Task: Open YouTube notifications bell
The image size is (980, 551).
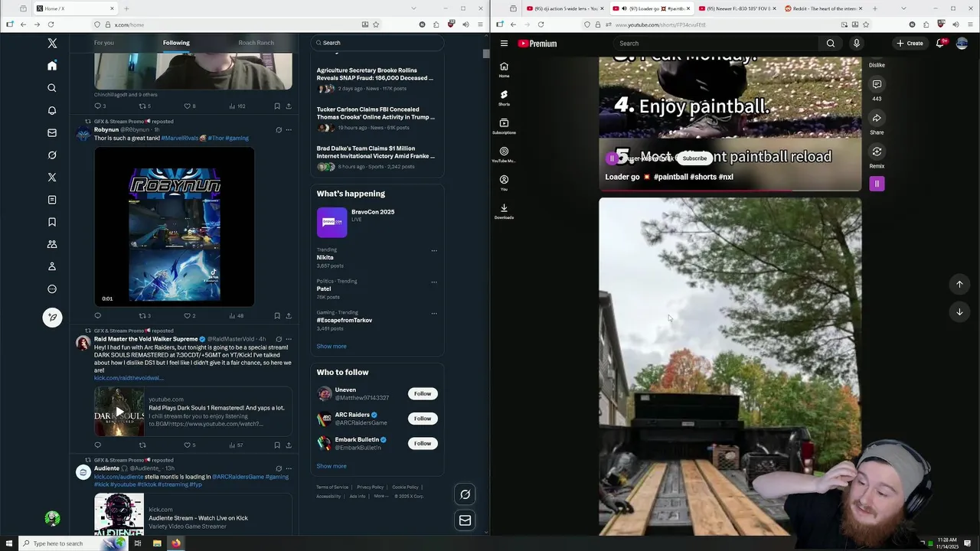Action: (940, 44)
